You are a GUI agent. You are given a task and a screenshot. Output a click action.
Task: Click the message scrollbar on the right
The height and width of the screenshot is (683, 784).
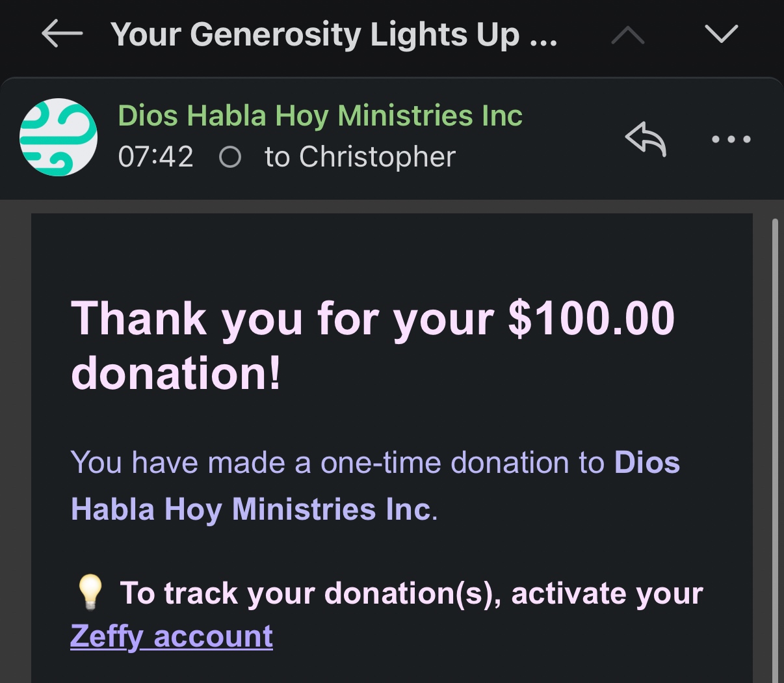tap(774, 449)
